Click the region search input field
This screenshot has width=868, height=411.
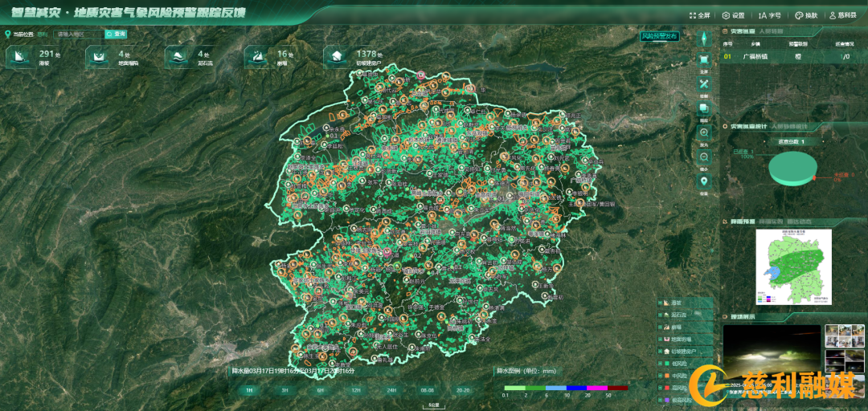(78, 35)
